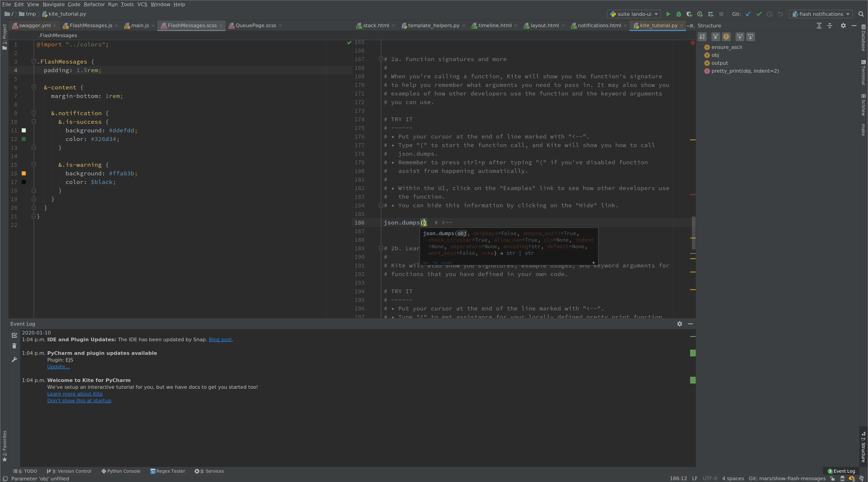Screen dimensions: 868x482
Task: Open the Snap update Blog post link
Action: pos(220,340)
